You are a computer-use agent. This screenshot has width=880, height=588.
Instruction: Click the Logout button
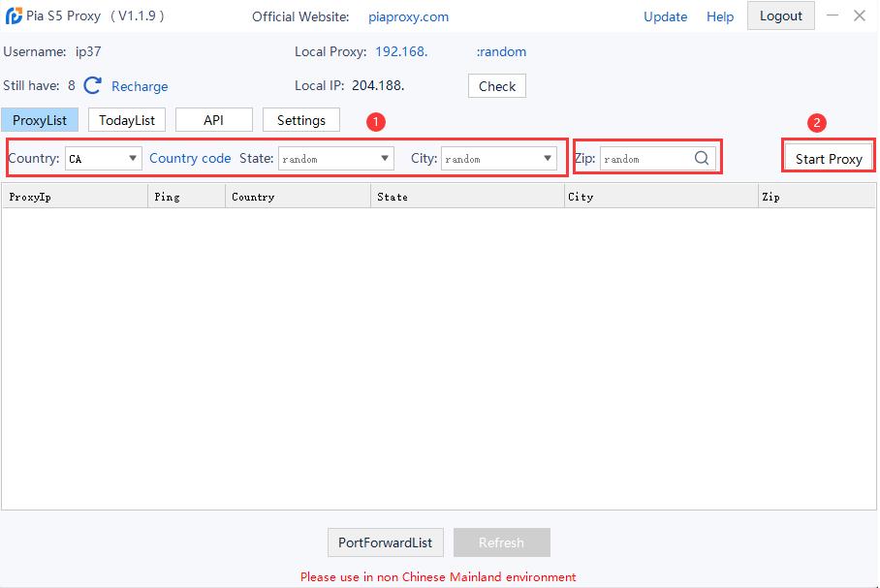(x=781, y=15)
